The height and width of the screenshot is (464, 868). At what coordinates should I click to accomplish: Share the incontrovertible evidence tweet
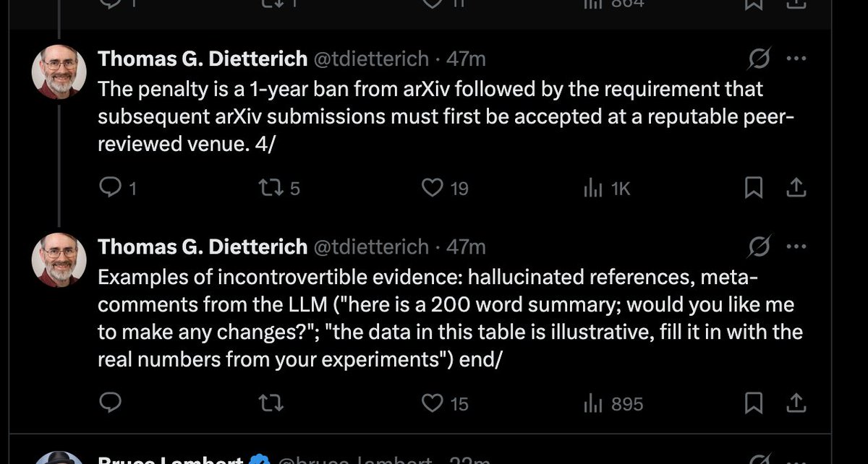click(x=796, y=403)
